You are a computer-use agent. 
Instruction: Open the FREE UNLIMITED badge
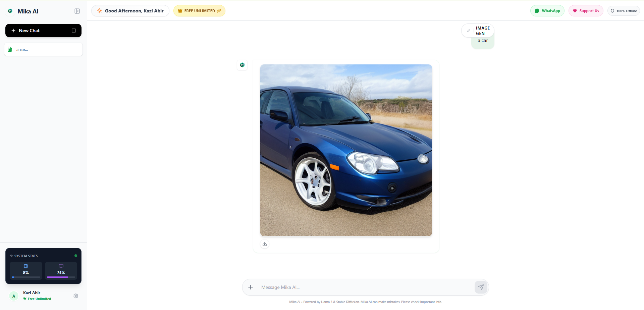coord(199,11)
